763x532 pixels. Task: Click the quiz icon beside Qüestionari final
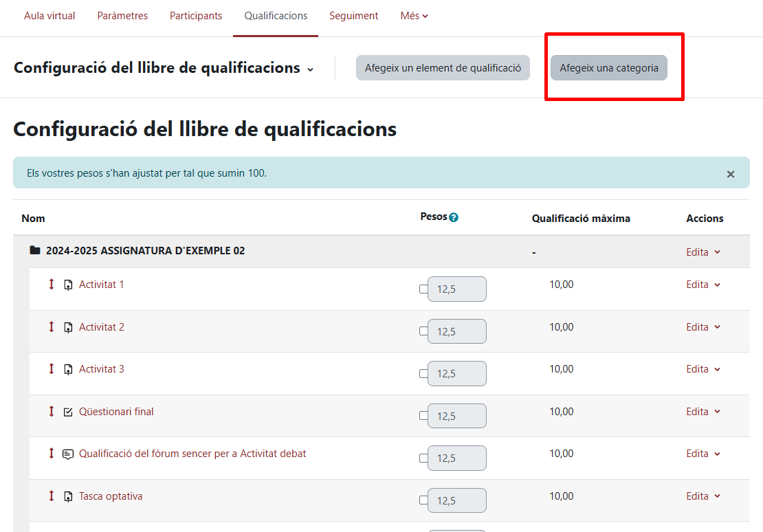68,412
